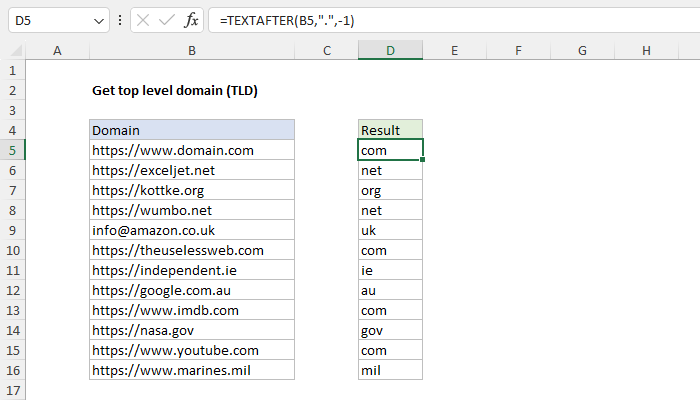This screenshot has width=700, height=400.
Task: Select column D header
Action: pos(390,50)
